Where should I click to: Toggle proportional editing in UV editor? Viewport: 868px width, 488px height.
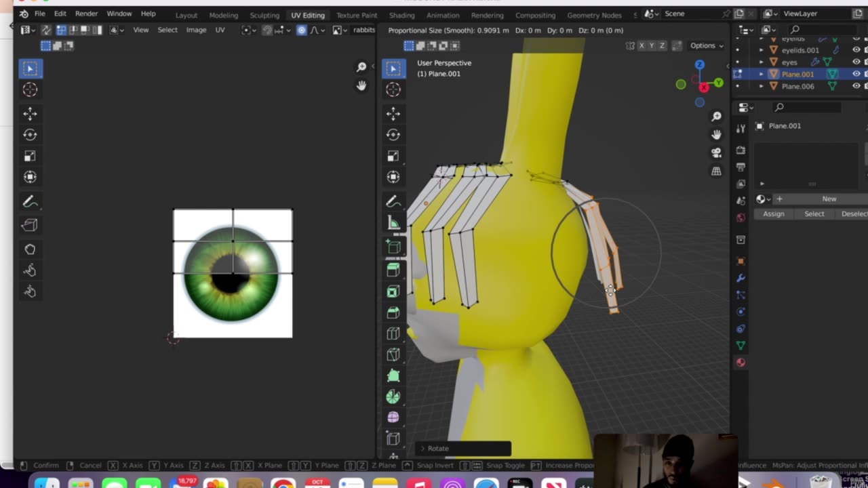tap(302, 30)
